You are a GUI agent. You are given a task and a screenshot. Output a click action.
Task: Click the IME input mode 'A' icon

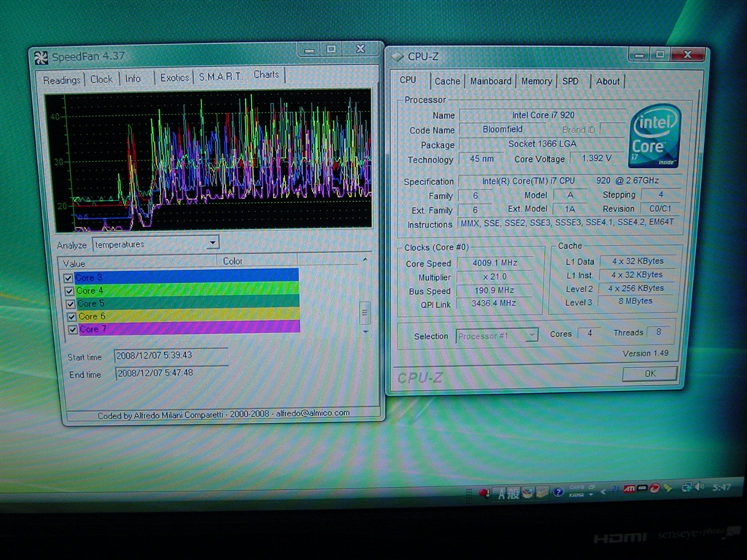(x=500, y=494)
